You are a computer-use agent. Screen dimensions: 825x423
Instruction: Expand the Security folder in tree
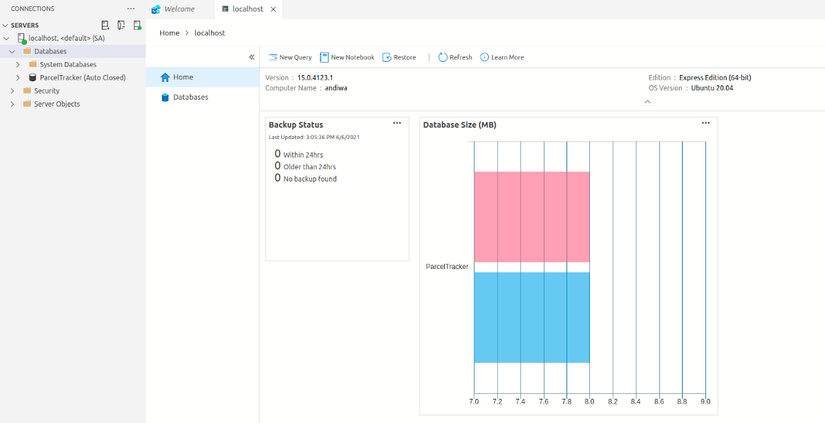pos(12,90)
